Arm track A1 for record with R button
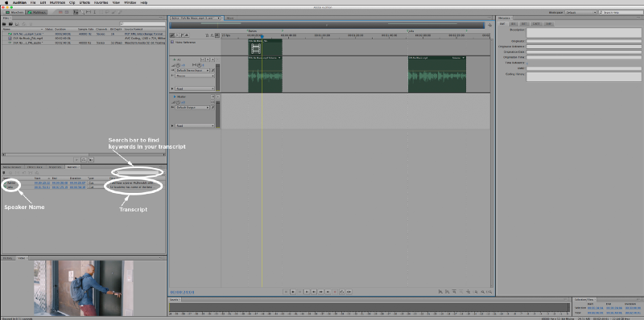 213,59
